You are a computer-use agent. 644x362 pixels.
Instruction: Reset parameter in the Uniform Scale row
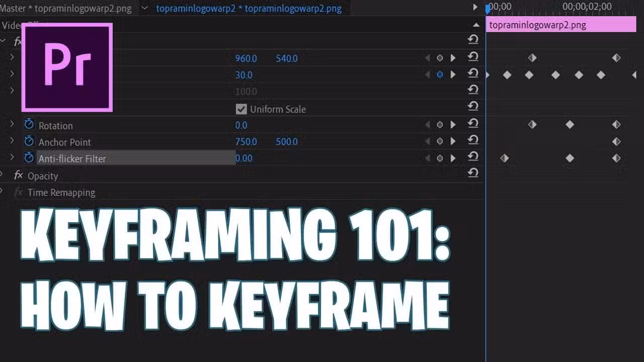pos(472,106)
